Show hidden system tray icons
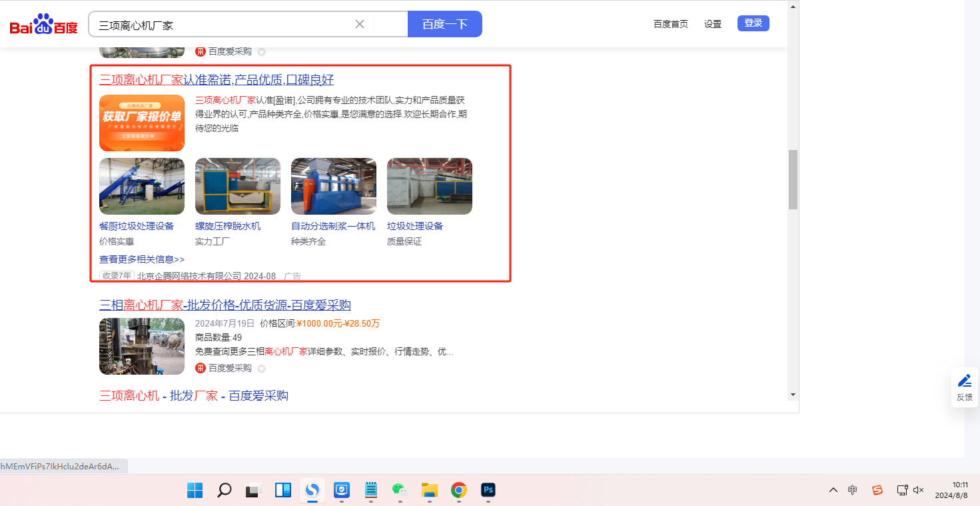Image resolution: width=980 pixels, height=506 pixels. tap(833, 490)
